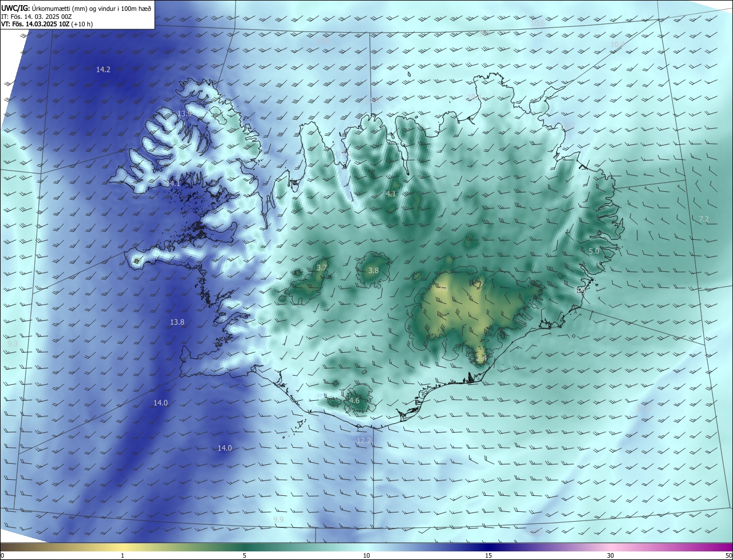Click the 13.9 value label

click(184, 114)
